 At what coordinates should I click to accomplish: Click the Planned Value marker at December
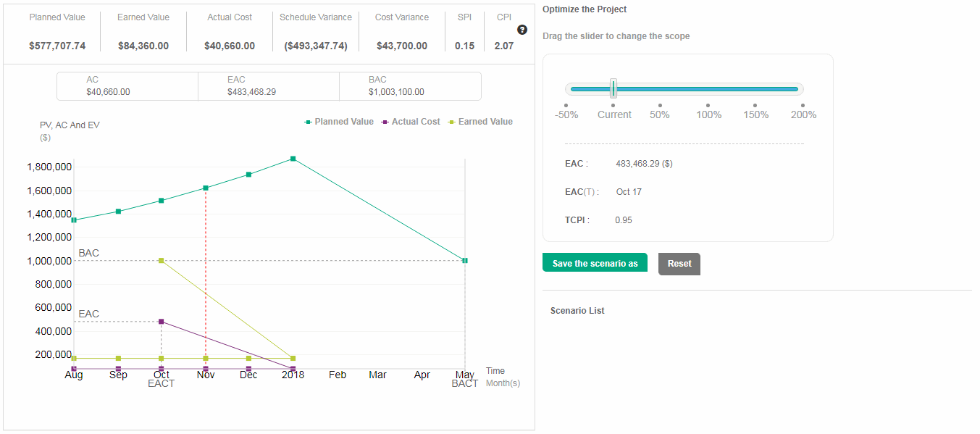pos(248,175)
